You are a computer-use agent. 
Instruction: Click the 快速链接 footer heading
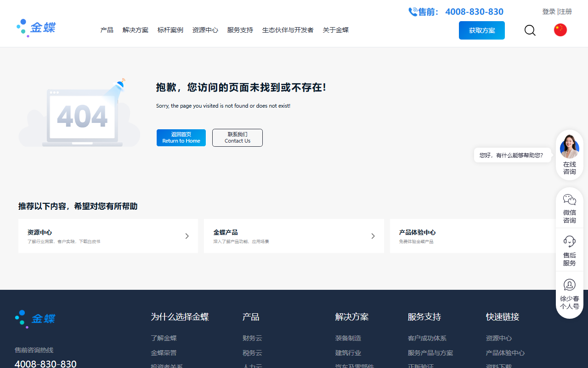pyautogui.click(x=503, y=317)
